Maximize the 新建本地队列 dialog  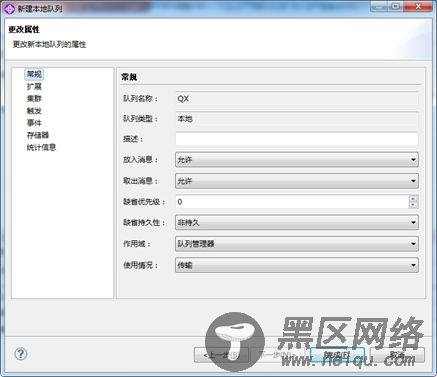(396, 7)
